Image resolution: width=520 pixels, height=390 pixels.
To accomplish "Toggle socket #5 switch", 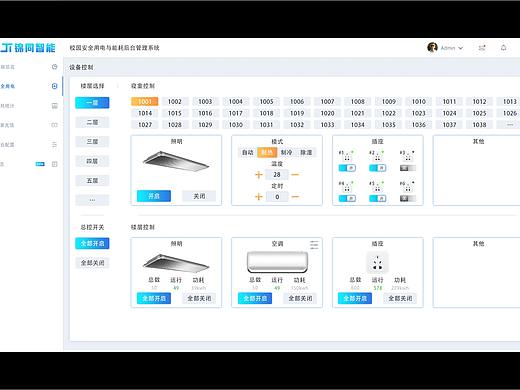I will pos(377,199).
